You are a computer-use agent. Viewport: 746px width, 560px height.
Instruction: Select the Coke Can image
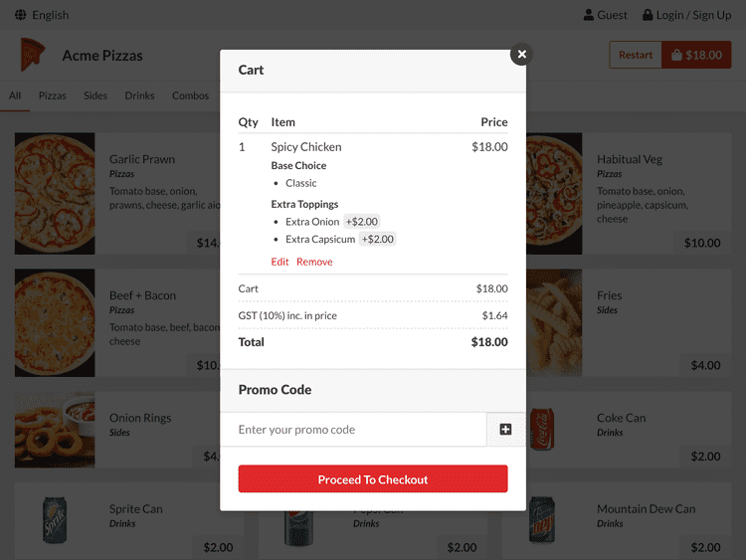542,429
